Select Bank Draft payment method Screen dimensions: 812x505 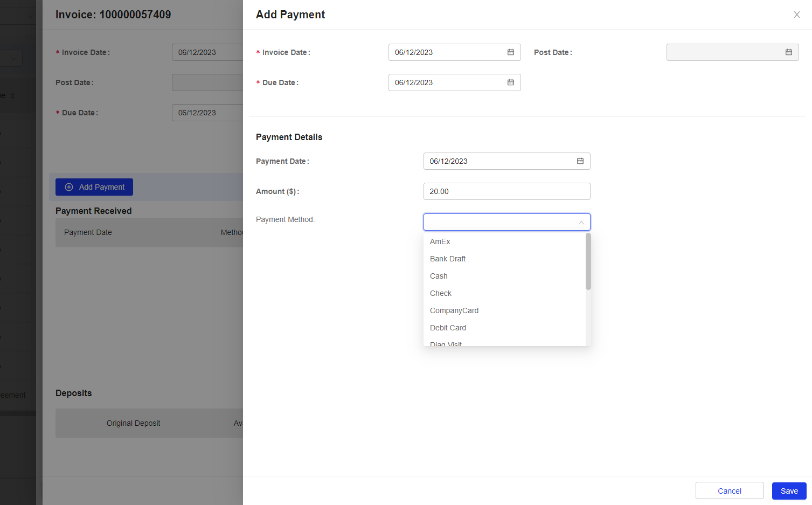(504, 259)
